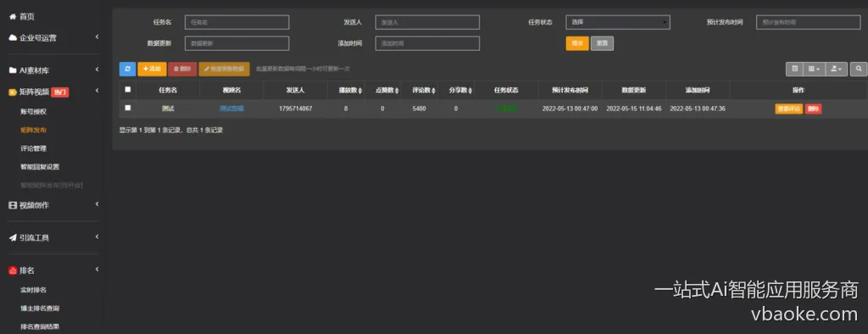Viewport: 868px width, 334px height.
Task: Click the red icon beside 排名
Action: coord(13,270)
